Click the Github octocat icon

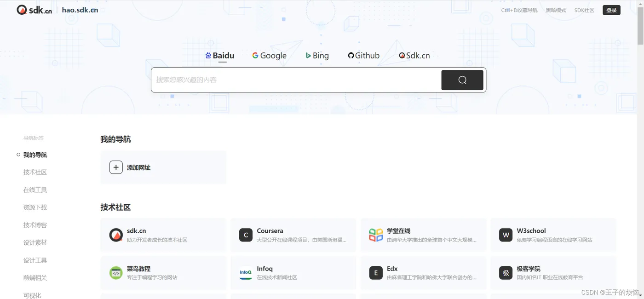[x=351, y=56]
